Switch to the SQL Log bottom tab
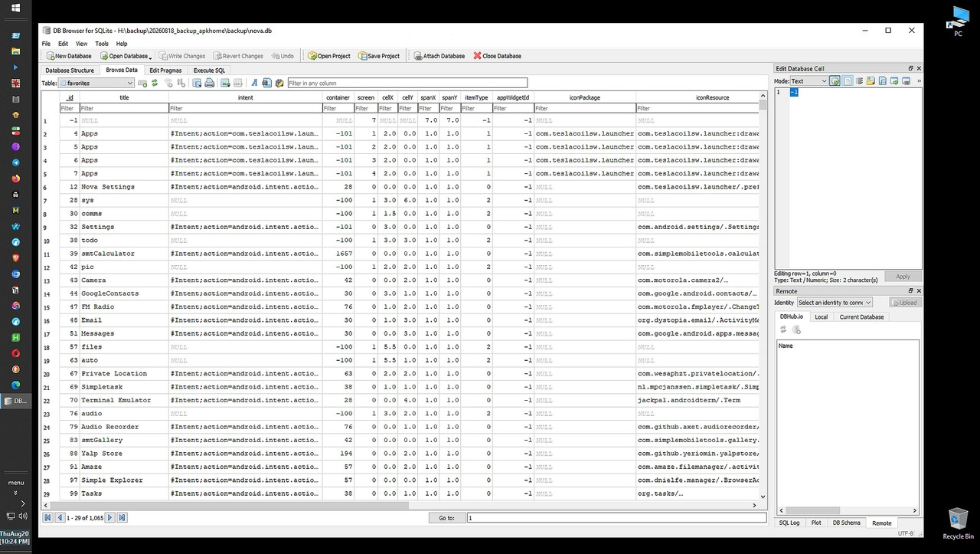The width and height of the screenshot is (980, 554). click(789, 523)
